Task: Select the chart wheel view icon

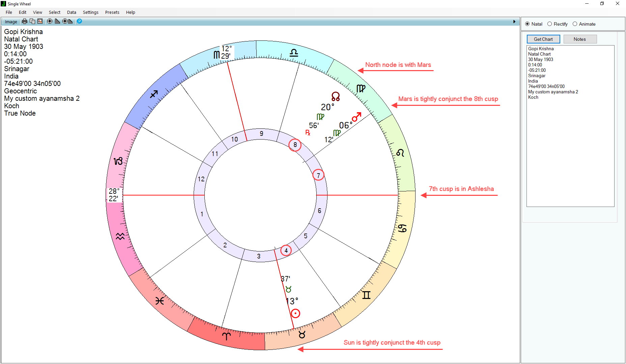Action: click(50, 22)
